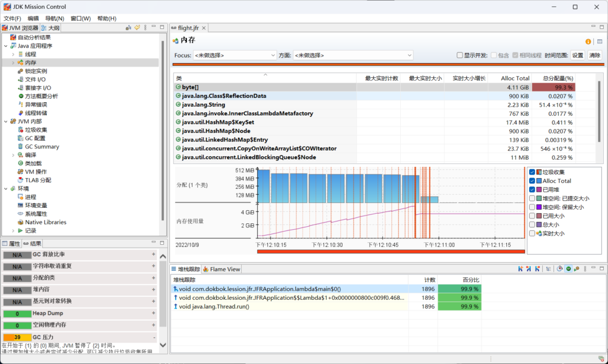The height and width of the screenshot is (364, 608).
Task: Expand the 编译 tree node
Action: pos(13,155)
